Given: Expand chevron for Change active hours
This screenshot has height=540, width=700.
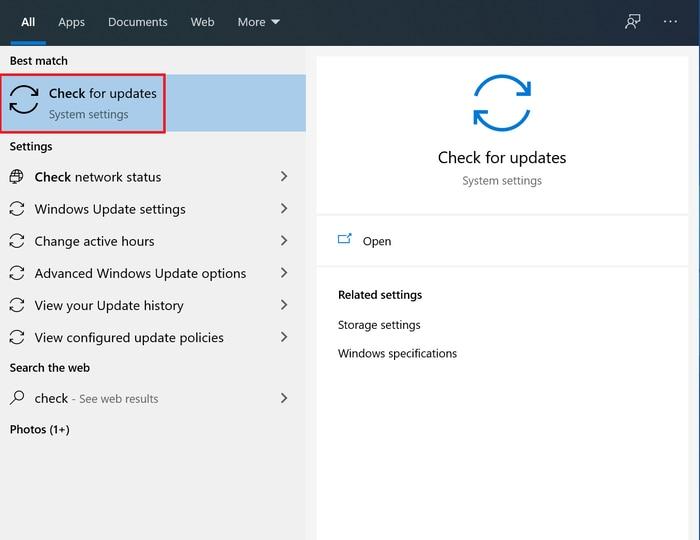Looking at the screenshot, I should 284,241.
